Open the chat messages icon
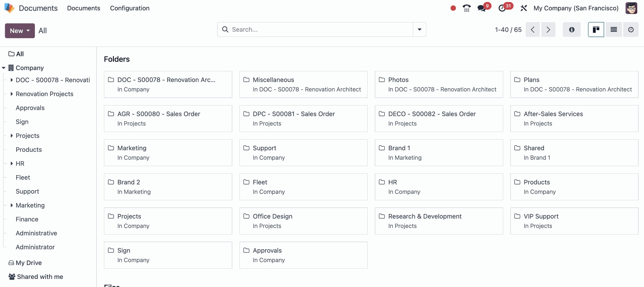Viewport: 644px width, 287px height. point(482,8)
